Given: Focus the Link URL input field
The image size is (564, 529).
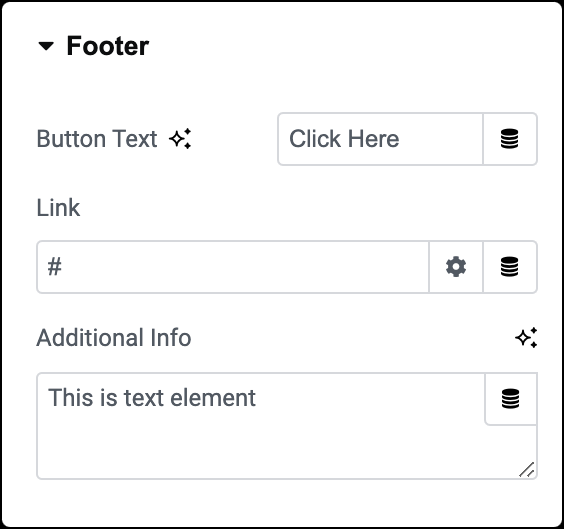Looking at the screenshot, I should (233, 267).
